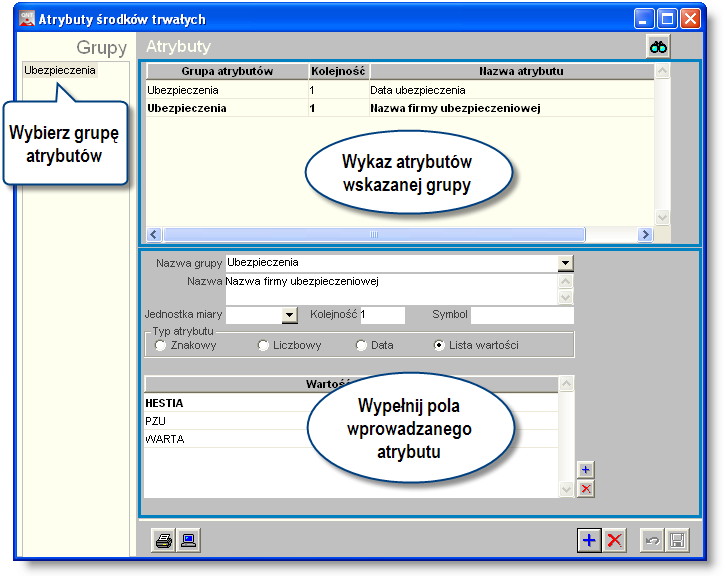Delete attribute with large red X

[614, 540]
